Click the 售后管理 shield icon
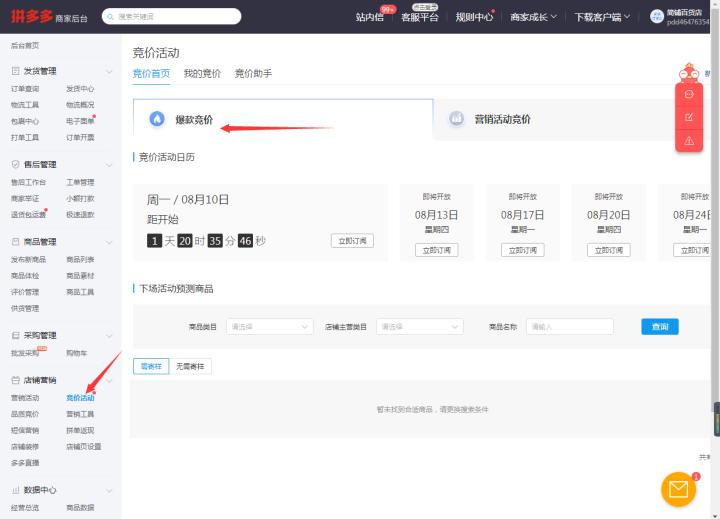Image resolution: width=720 pixels, height=519 pixels. (15, 164)
